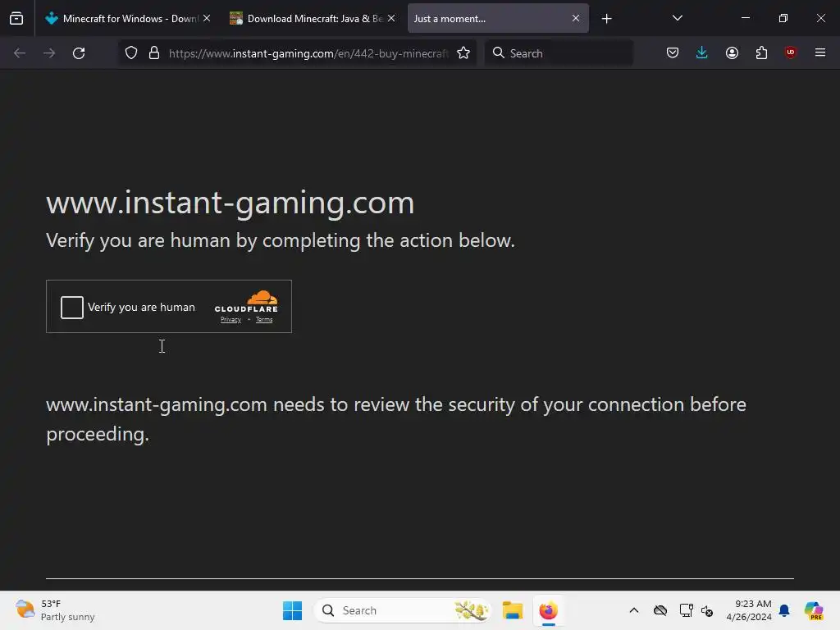840x630 pixels.
Task: Click the www.instant-gaming.com heading text
Action: pyautogui.click(x=231, y=203)
